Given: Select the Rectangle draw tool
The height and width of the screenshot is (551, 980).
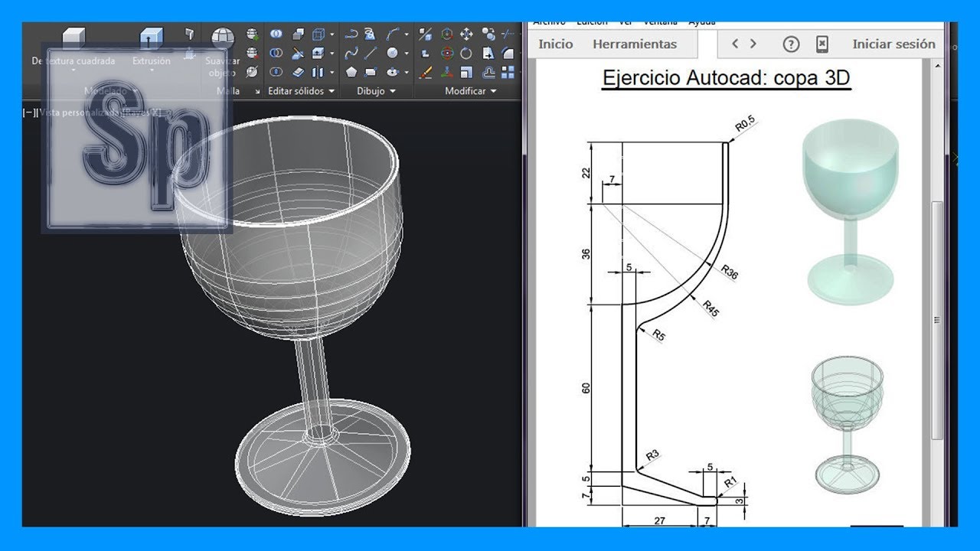Looking at the screenshot, I should 370,72.
